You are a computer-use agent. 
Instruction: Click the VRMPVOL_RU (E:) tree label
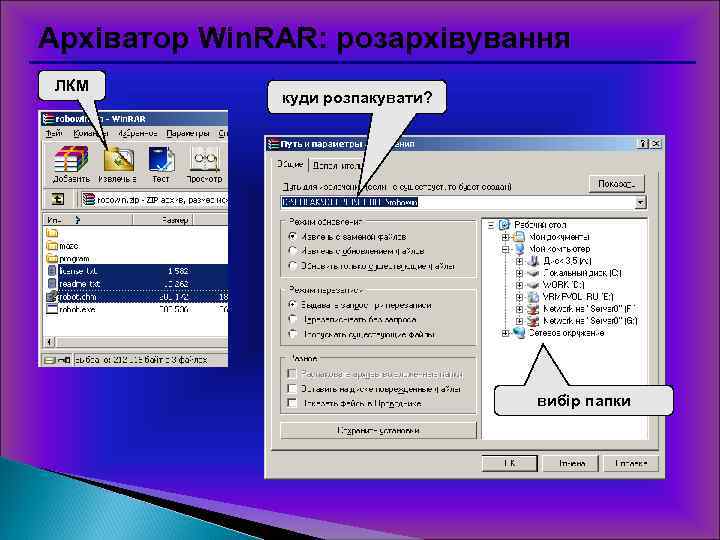(578, 297)
